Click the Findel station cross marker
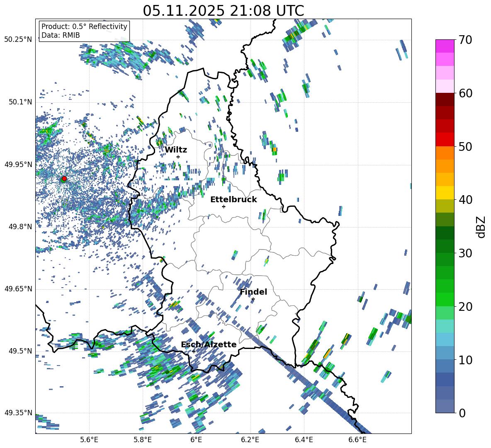Screen dimensions: 491x448 click(253, 299)
